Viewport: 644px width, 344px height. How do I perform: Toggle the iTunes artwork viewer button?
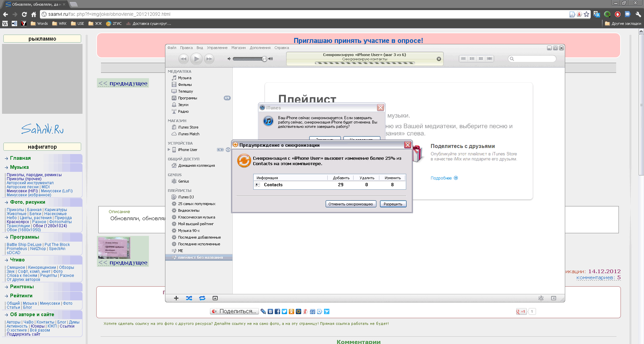pos(215,298)
